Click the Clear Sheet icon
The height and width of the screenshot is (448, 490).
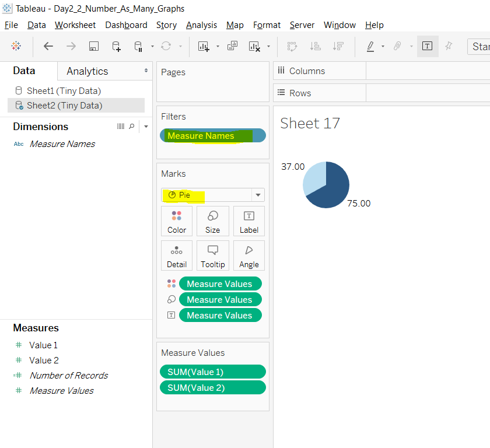[254, 46]
